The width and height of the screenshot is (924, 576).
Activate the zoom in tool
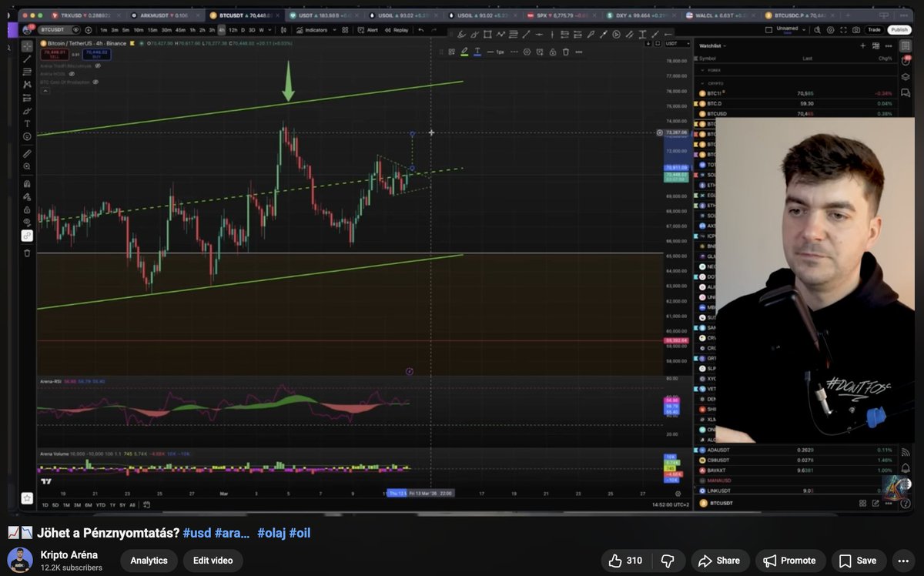pyautogui.click(x=27, y=166)
